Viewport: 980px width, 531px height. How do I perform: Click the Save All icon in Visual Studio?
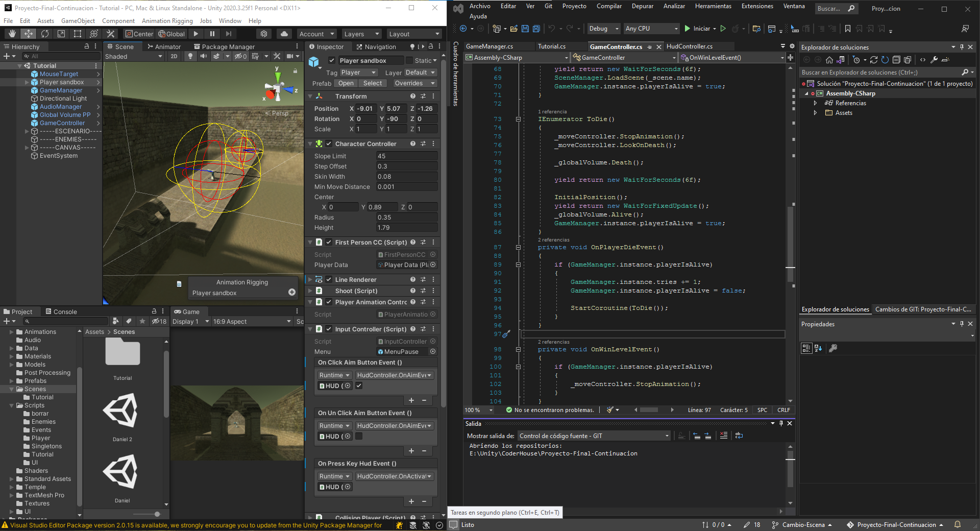point(536,29)
